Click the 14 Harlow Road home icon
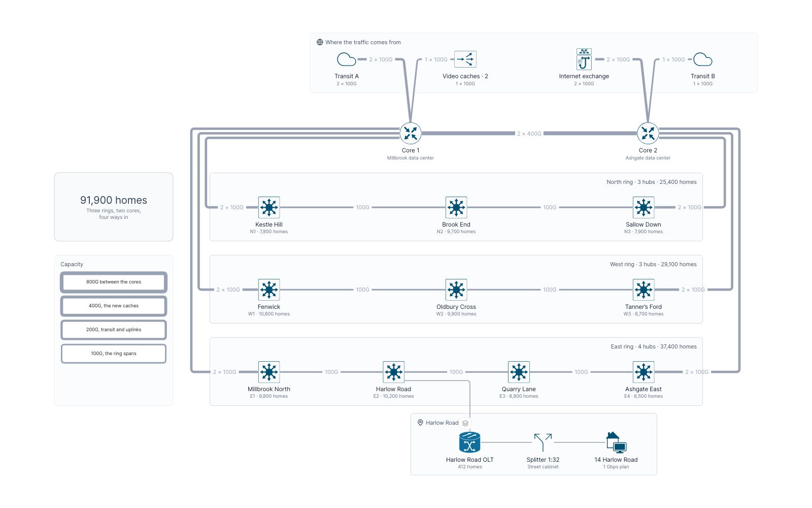The width and height of the screenshot is (812, 508). pos(616,442)
